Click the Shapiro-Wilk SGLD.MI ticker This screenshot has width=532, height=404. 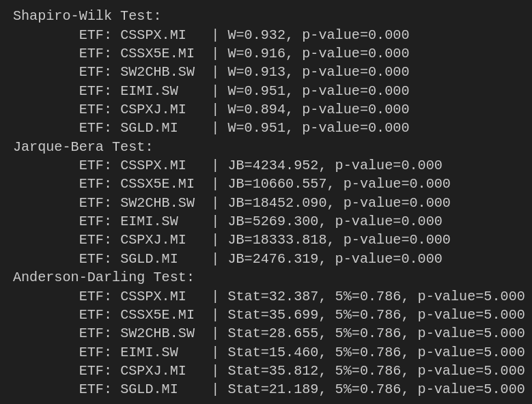point(149,128)
